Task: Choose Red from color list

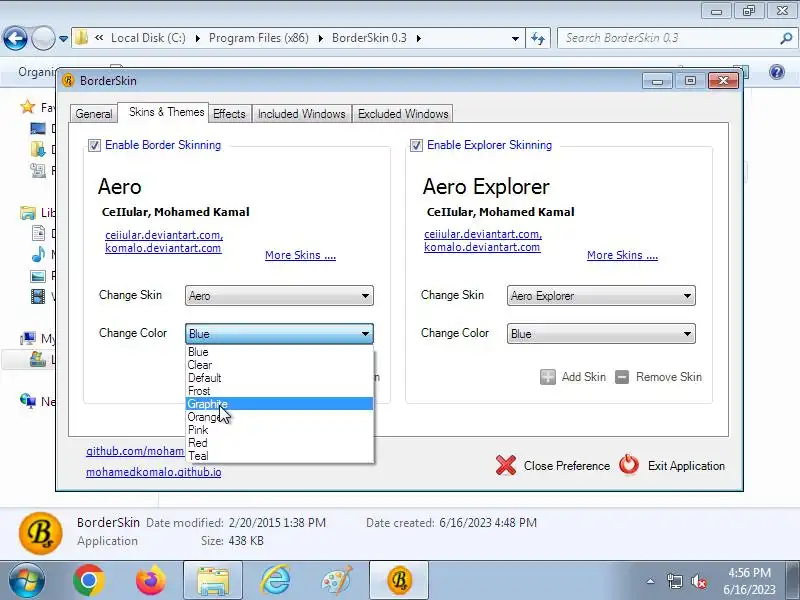Action: [x=280, y=443]
